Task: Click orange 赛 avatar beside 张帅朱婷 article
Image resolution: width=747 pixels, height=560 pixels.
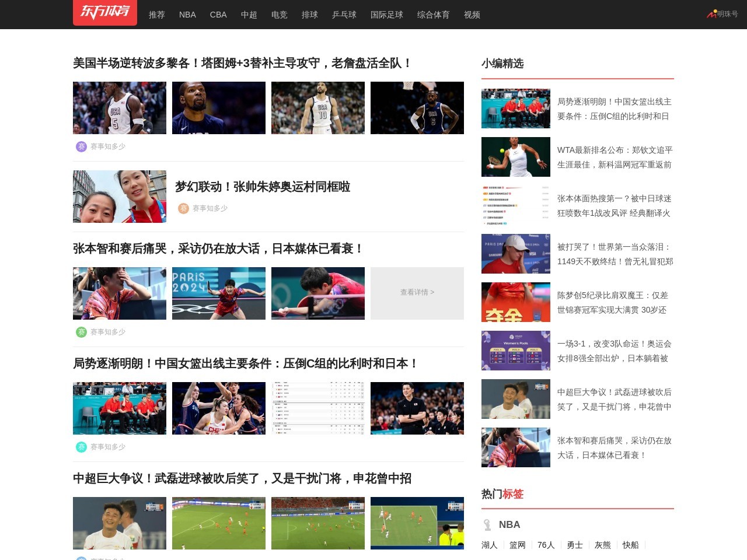Action: coord(183,208)
